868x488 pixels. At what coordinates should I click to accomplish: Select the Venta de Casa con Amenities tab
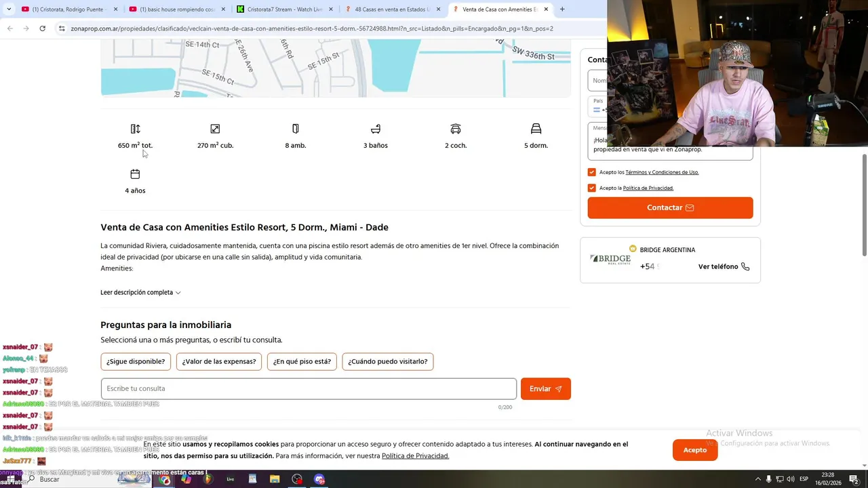pyautogui.click(x=500, y=9)
